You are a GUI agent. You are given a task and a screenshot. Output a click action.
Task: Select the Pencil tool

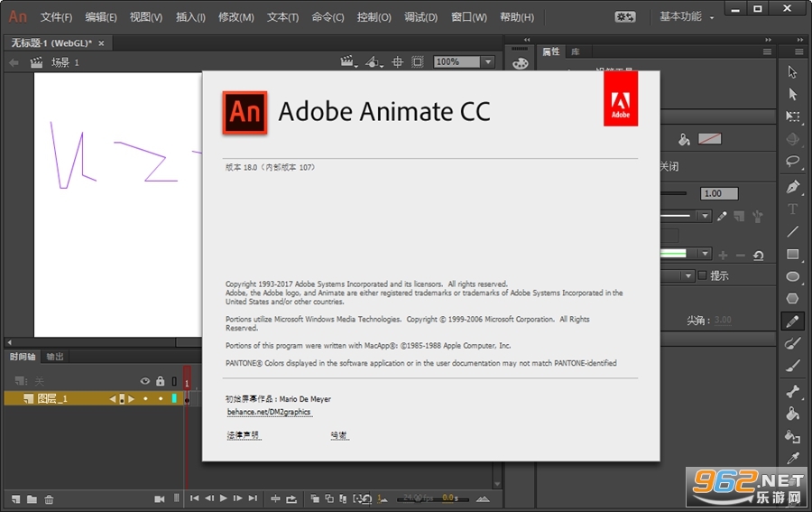click(x=792, y=321)
